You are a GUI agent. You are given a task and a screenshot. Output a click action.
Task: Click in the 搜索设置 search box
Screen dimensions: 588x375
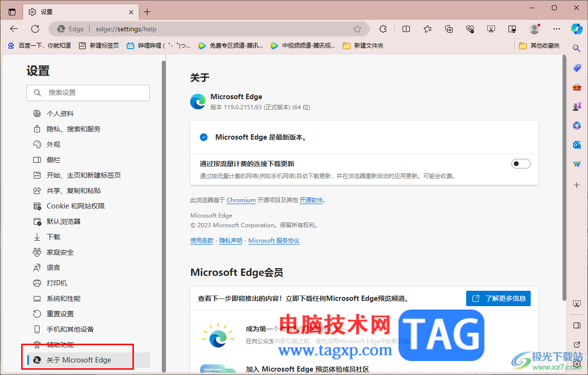pos(88,92)
